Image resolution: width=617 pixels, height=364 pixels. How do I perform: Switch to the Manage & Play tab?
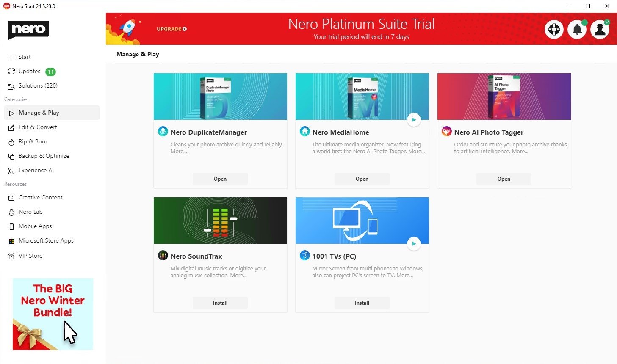pyautogui.click(x=138, y=55)
